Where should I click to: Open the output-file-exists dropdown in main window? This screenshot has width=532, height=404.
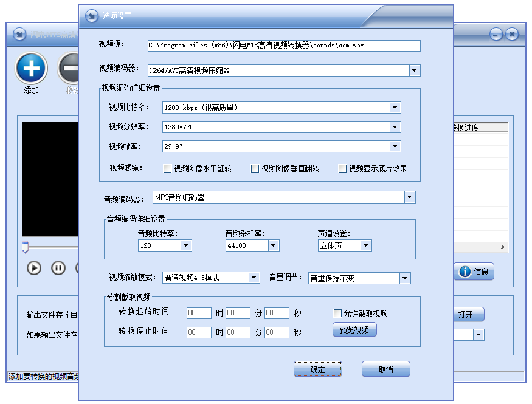point(478,335)
